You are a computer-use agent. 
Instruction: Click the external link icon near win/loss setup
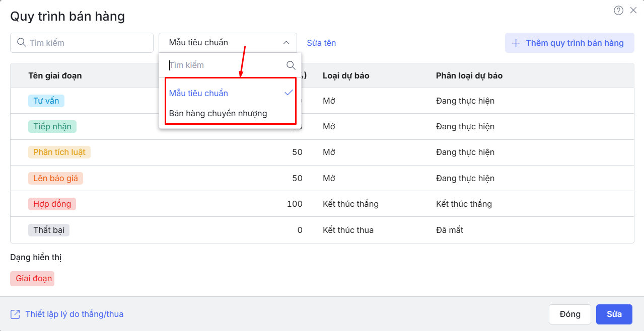15,314
